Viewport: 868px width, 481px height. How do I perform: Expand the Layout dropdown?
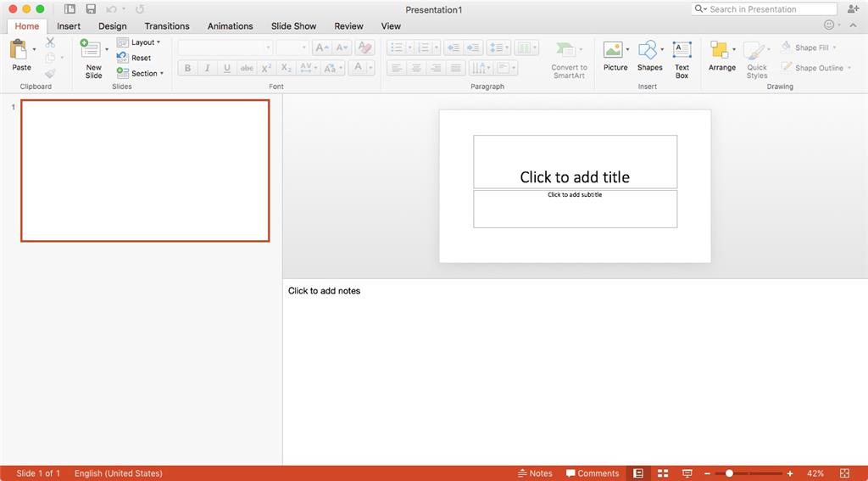pos(159,42)
